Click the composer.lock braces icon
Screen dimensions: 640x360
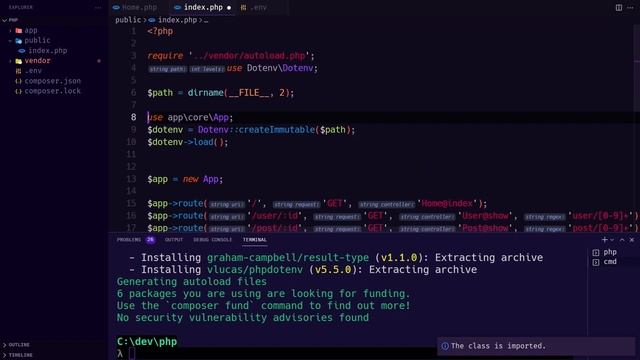click(18, 91)
